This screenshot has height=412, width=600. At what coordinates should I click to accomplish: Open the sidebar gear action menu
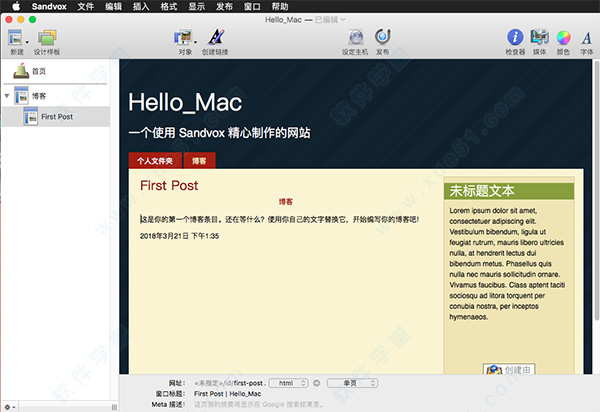click(10, 407)
